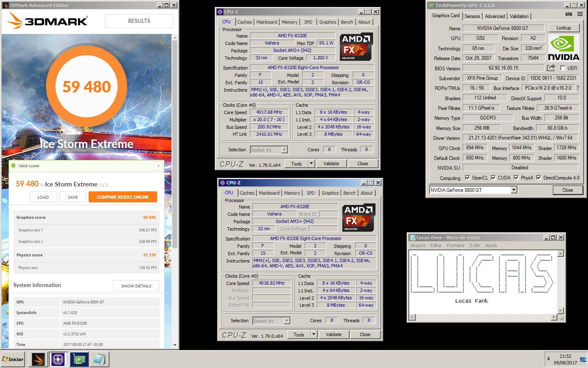Toggle the PhysX checkbox
The width and height of the screenshot is (588, 368).
click(x=516, y=178)
